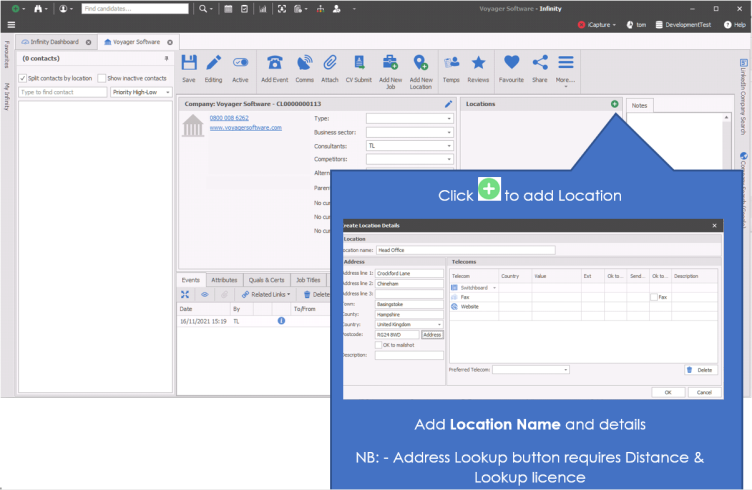Click pencil icon to edit company header
This screenshot has height=490, width=752.
pyautogui.click(x=449, y=104)
